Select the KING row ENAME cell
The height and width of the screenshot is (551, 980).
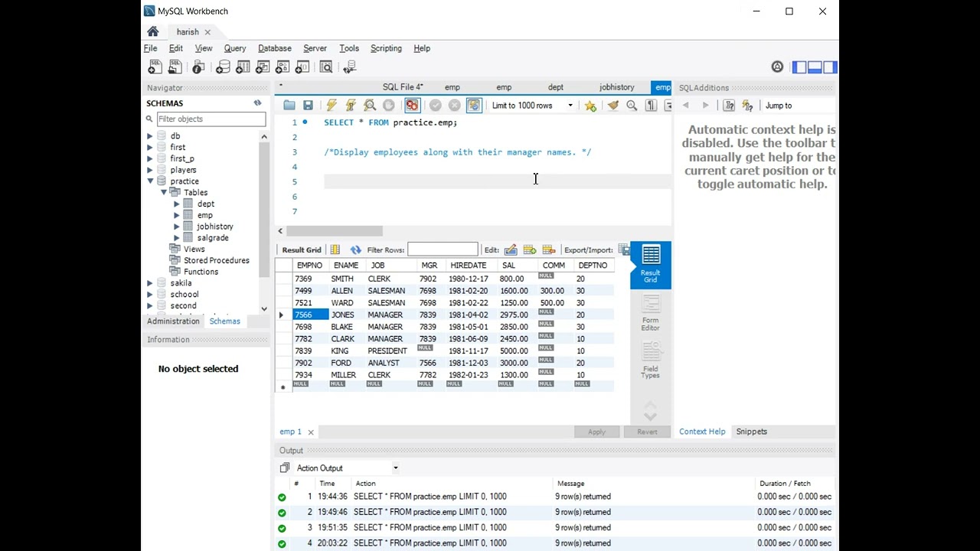click(x=347, y=350)
